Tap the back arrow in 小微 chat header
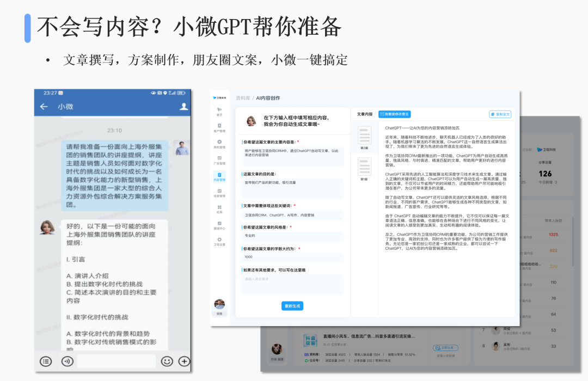588x381 pixels. pyautogui.click(x=44, y=107)
